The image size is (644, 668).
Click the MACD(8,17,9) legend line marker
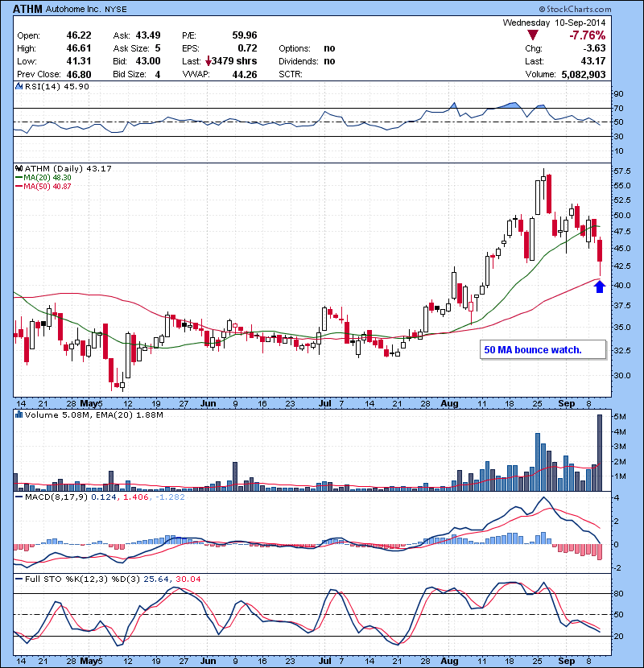coord(19,497)
